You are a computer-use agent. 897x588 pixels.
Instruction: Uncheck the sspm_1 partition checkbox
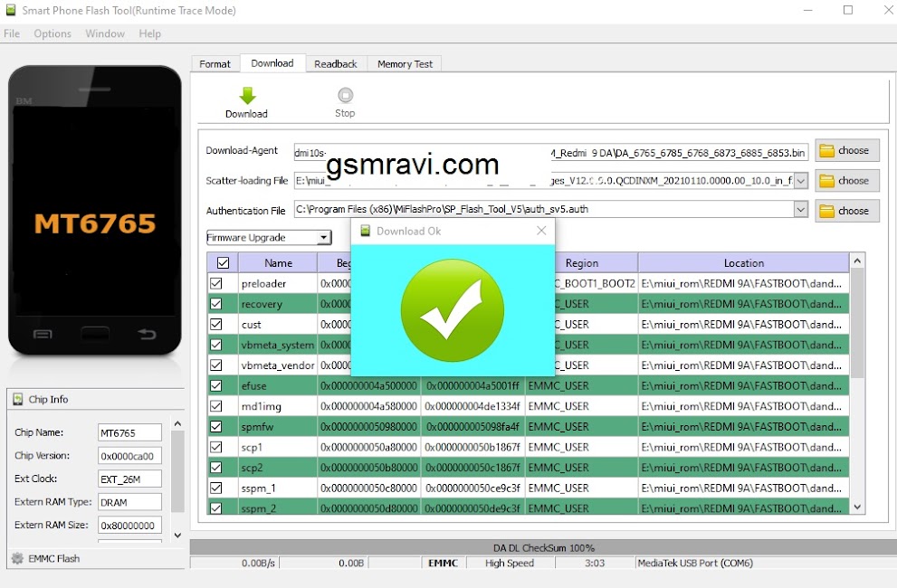click(215, 488)
